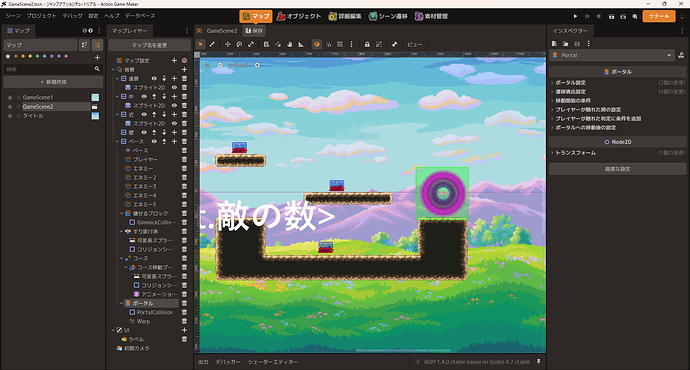Select GameScene1 in the map list
Viewport: 690px width, 370px height.
[38, 97]
